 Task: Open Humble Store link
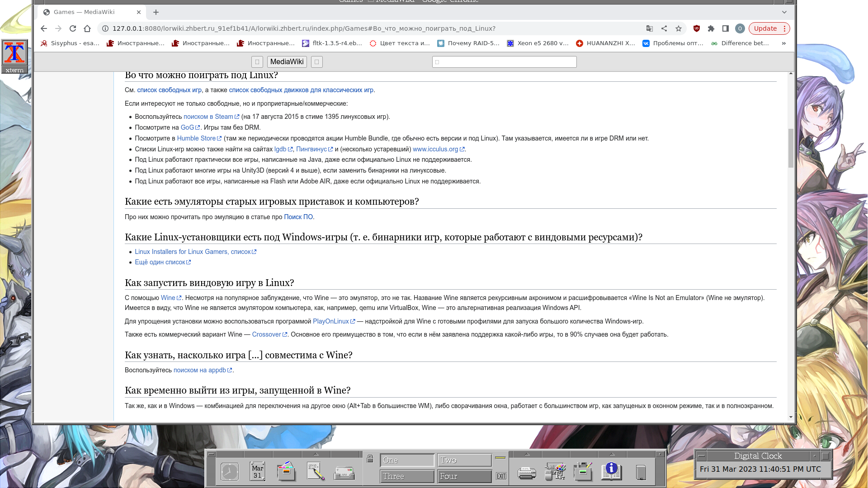199,138
